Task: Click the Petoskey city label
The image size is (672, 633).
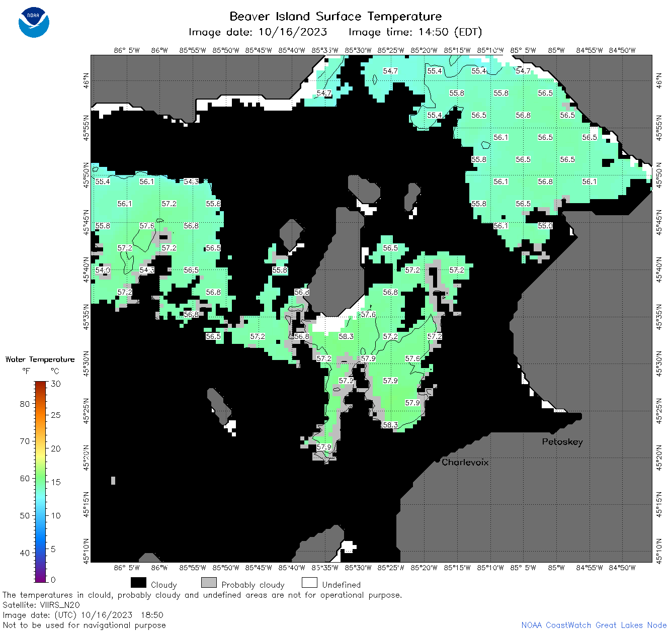Action: (562, 442)
